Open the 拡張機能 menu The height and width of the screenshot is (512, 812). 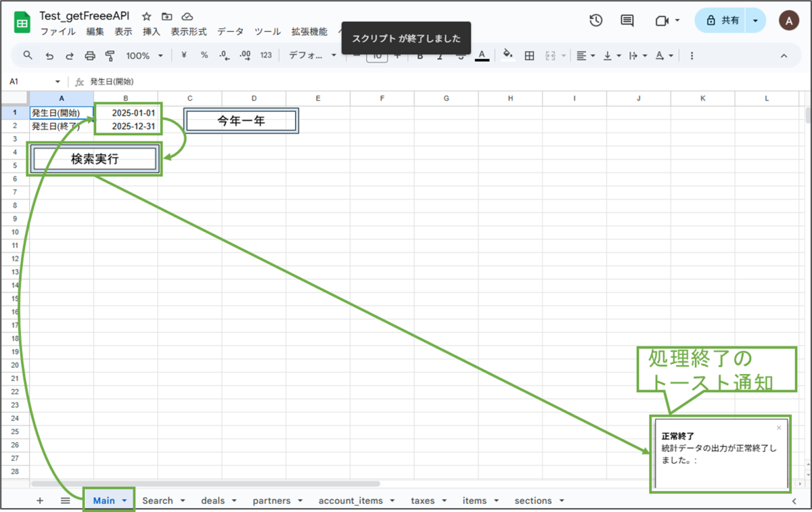click(x=309, y=32)
